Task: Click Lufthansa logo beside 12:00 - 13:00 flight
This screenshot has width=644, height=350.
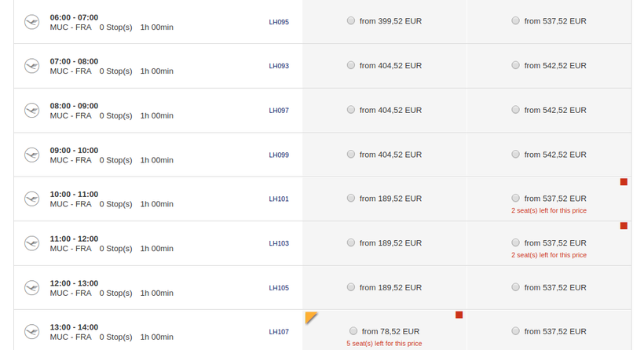Action: tap(31, 288)
